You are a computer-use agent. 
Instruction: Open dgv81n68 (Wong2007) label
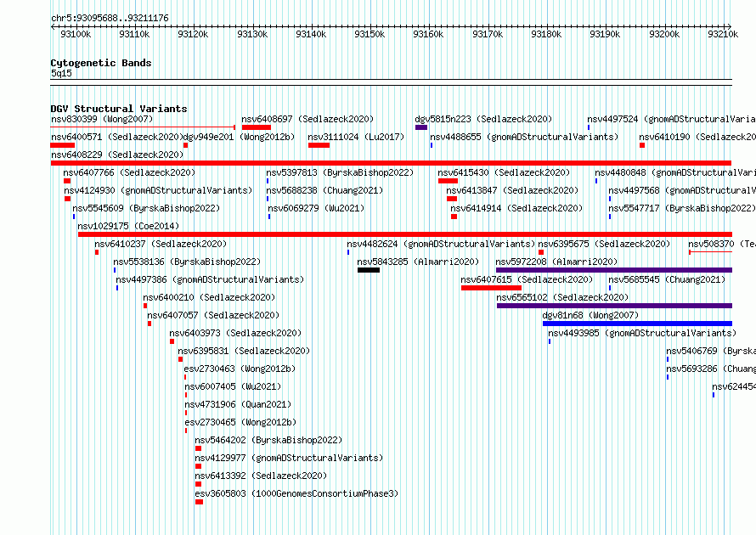click(x=590, y=315)
